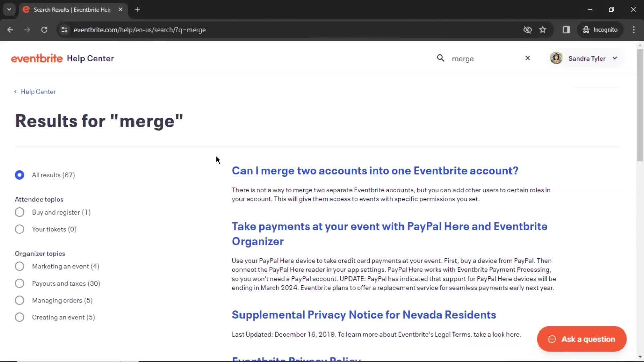Open the PayPal Here payments article
Viewport: 644px width, 362px height.
point(389,234)
